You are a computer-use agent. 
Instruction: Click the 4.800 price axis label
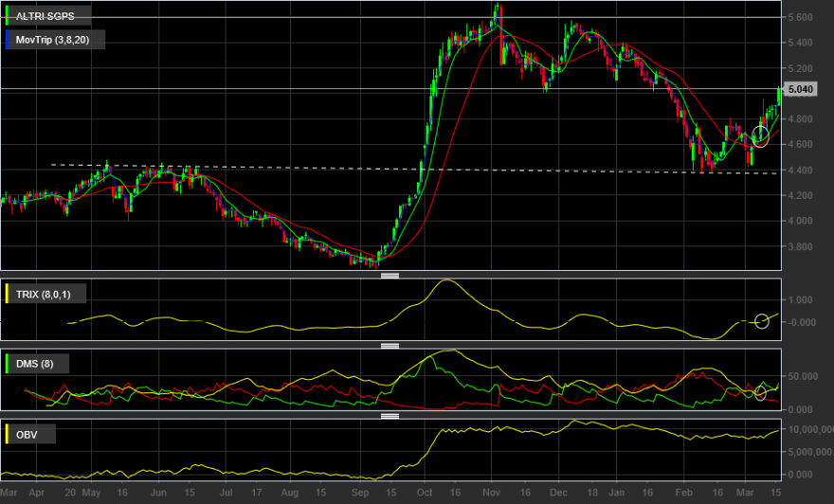pos(800,119)
